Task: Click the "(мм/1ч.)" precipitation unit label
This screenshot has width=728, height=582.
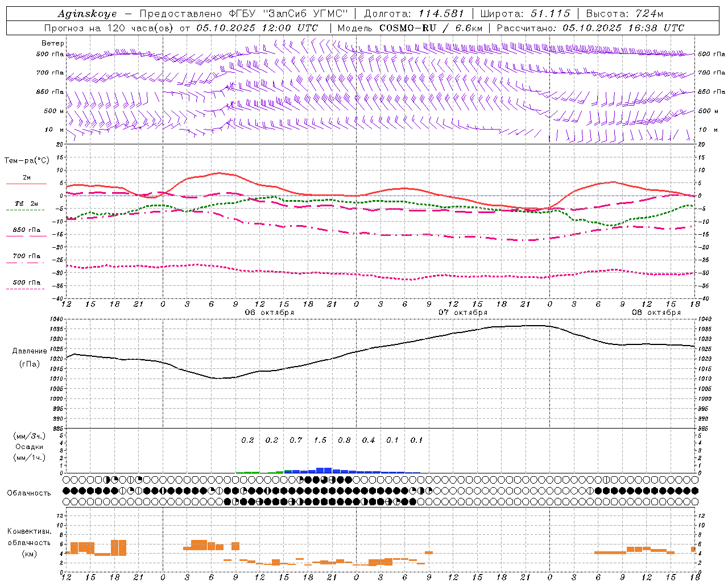Action: click(30, 458)
